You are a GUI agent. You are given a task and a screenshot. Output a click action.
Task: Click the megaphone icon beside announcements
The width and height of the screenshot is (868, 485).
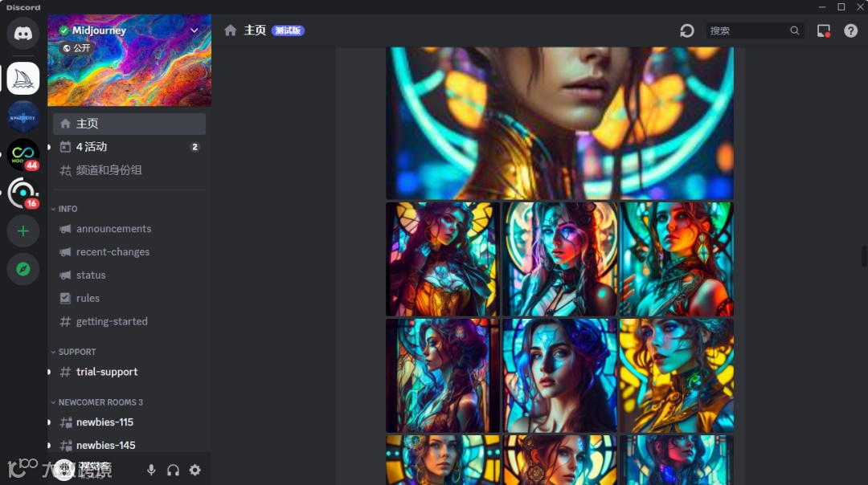[65, 228]
